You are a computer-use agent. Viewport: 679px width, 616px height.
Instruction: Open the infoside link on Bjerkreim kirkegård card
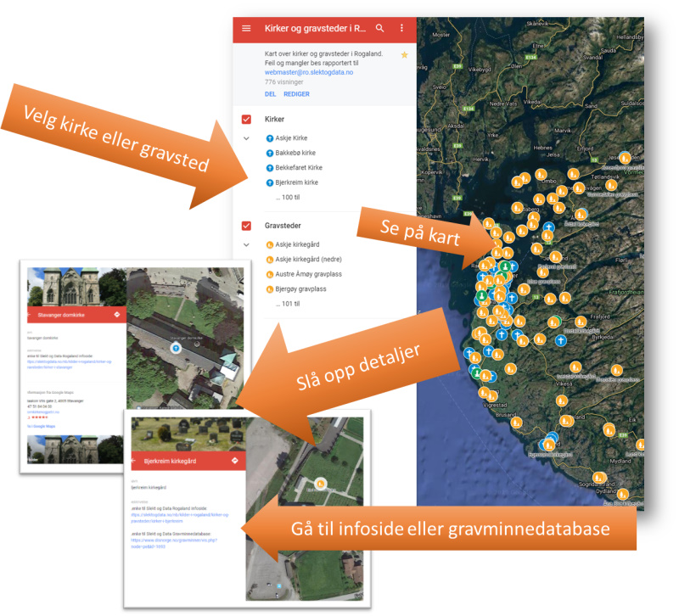[180, 518]
